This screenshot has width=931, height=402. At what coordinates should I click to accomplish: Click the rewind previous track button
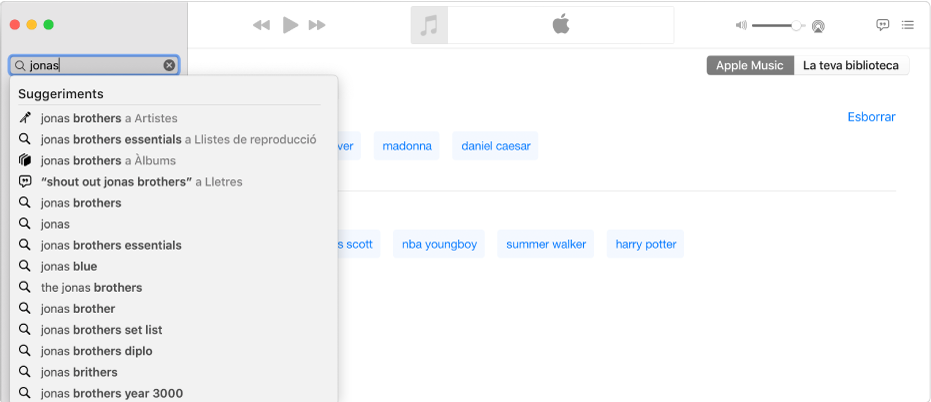261,26
